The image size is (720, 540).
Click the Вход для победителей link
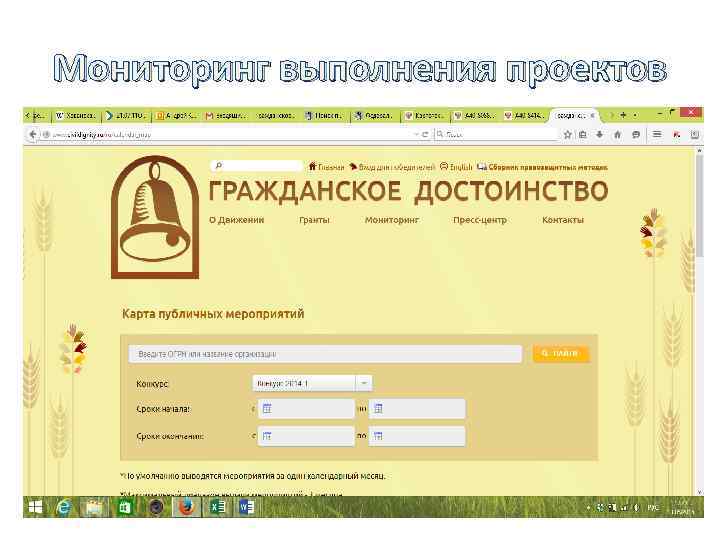[x=392, y=167]
